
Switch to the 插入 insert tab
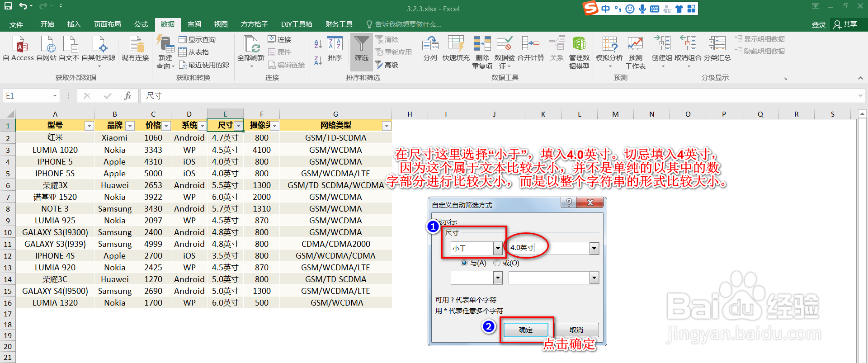pyautogui.click(x=74, y=24)
